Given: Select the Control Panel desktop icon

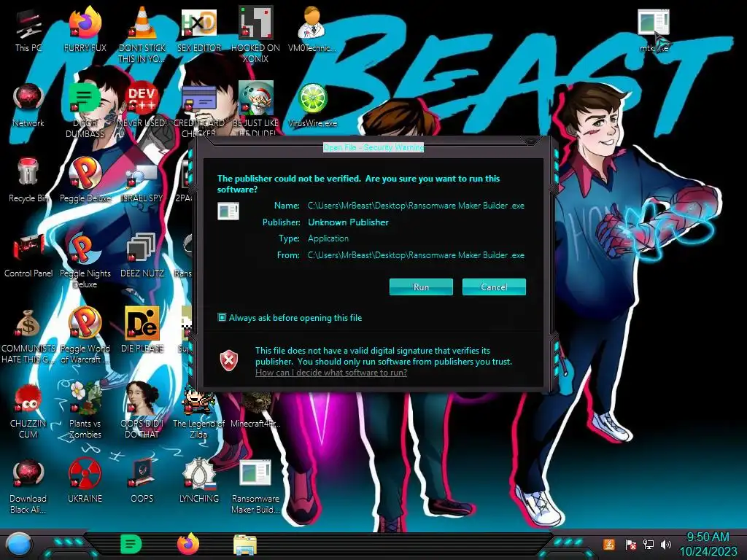Looking at the screenshot, I should pyautogui.click(x=28, y=256).
